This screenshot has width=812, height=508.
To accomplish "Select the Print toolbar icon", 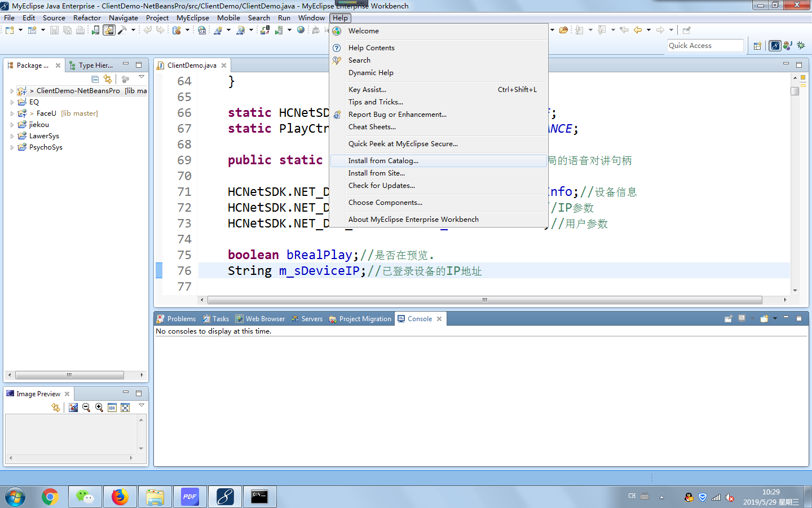I will (81, 30).
